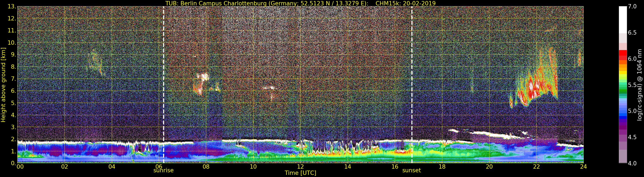Click the colorbar tick value '4.5'
Viewport: 644px width, 177px height.
click(632, 137)
